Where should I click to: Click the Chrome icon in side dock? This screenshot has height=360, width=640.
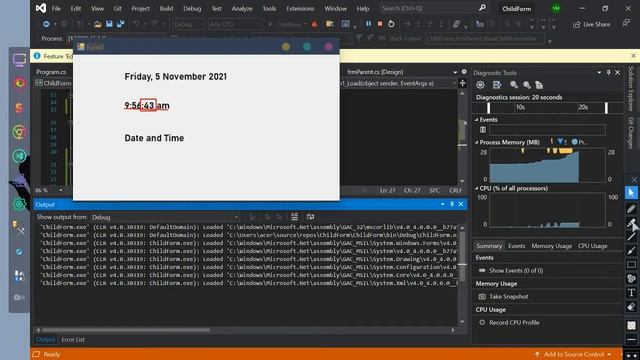(19, 132)
